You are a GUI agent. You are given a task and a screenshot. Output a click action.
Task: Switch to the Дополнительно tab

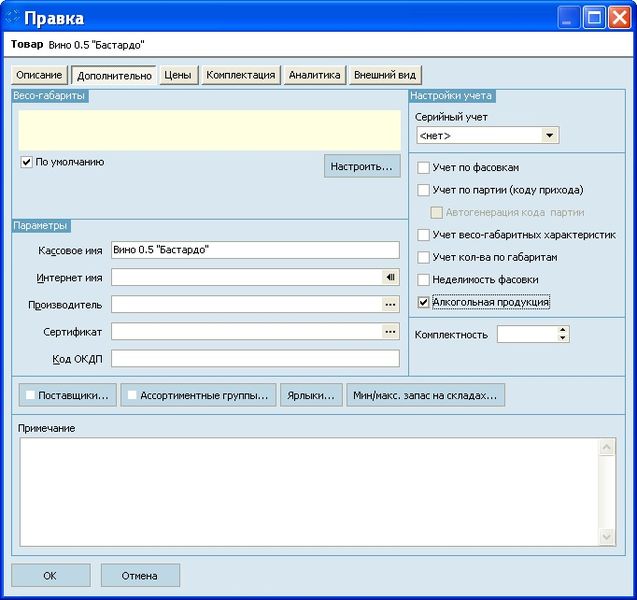114,76
